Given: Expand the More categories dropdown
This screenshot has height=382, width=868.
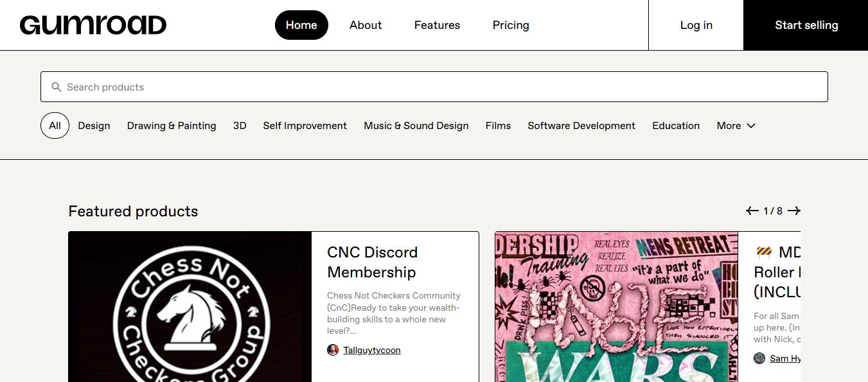Looking at the screenshot, I should point(736,126).
